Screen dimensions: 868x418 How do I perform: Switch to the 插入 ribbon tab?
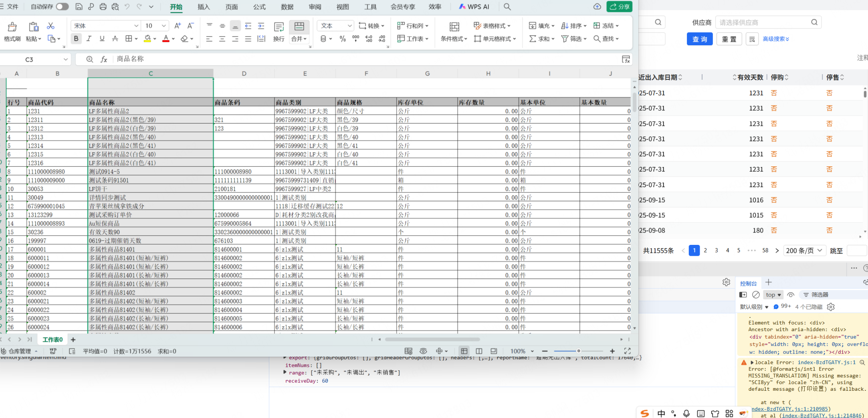pyautogui.click(x=204, y=7)
